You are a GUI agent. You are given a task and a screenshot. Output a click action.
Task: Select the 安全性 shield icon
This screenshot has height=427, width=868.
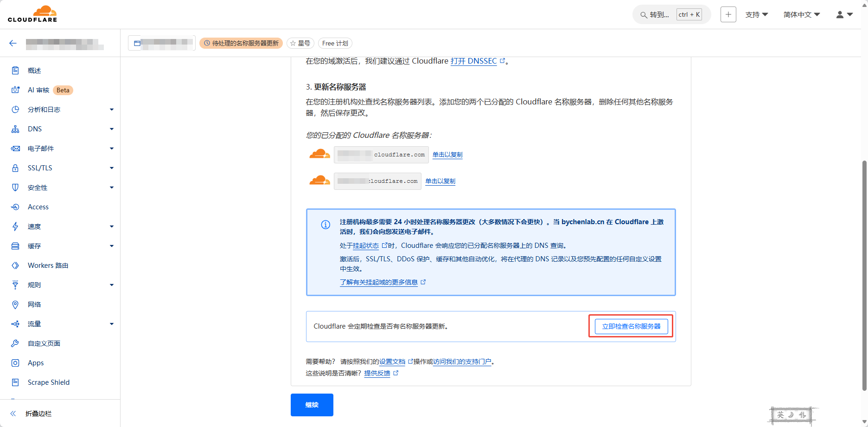[x=15, y=188]
